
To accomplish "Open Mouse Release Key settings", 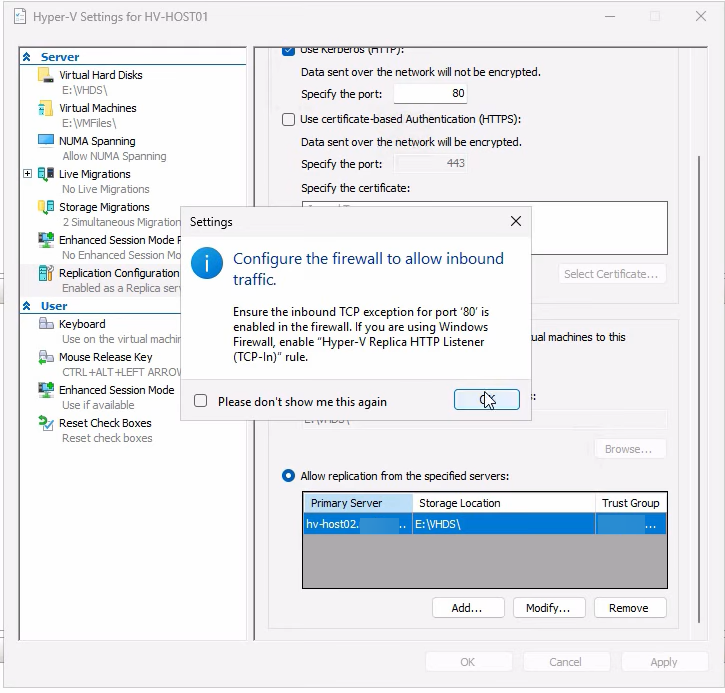I will [x=105, y=357].
